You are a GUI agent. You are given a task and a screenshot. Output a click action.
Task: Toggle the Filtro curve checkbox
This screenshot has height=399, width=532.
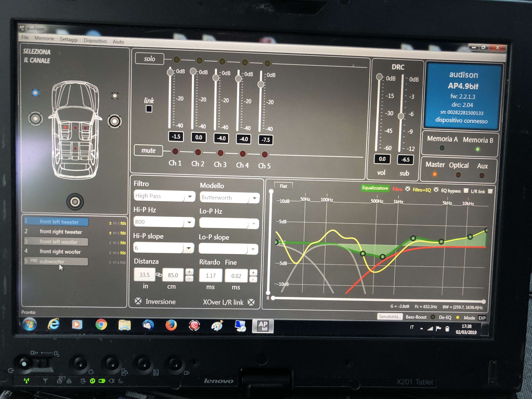pyautogui.click(x=407, y=189)
